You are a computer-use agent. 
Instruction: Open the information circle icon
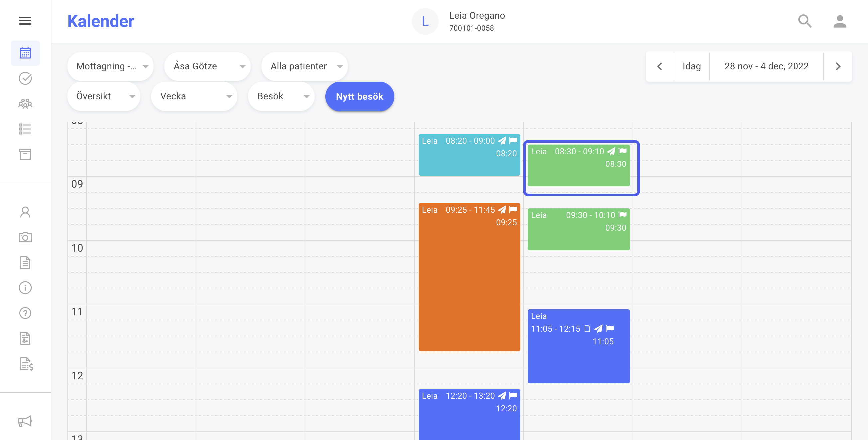click(25, 288)
